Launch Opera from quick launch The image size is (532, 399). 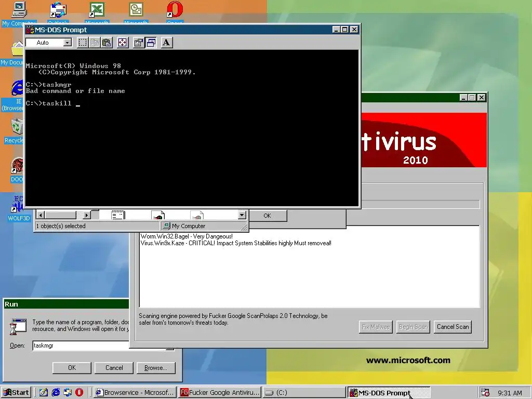click(79, 393)
